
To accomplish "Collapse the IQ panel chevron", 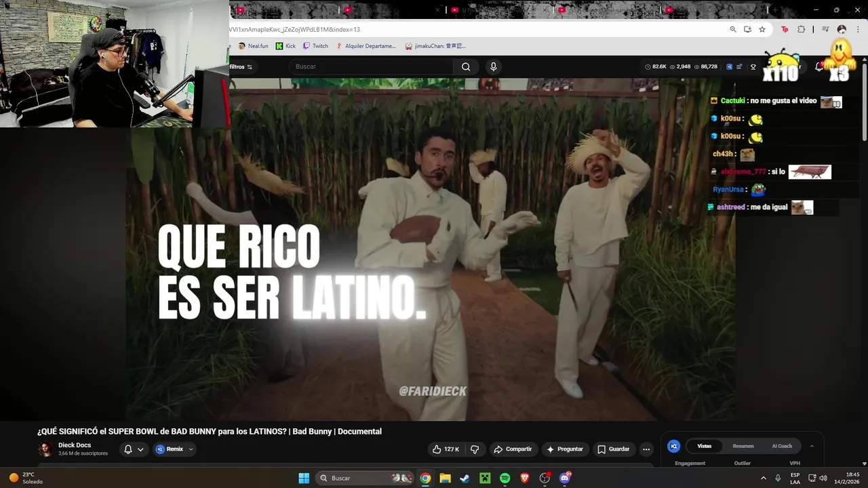I will [x=812, y=446].
